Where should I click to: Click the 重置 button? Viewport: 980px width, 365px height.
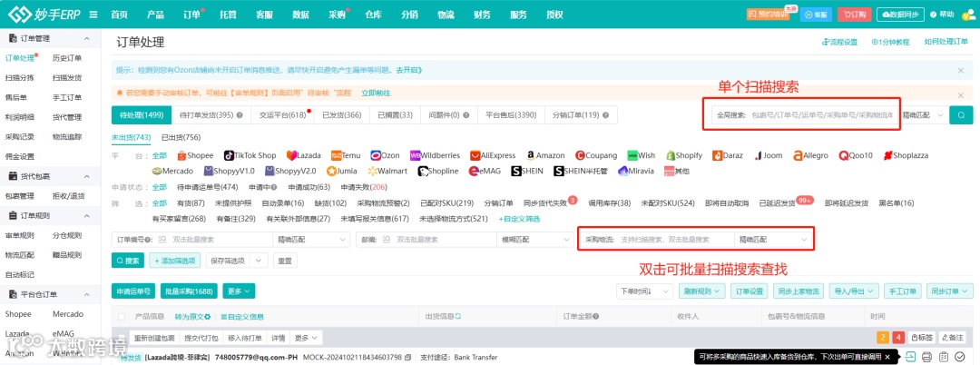(x=284, y=261)
